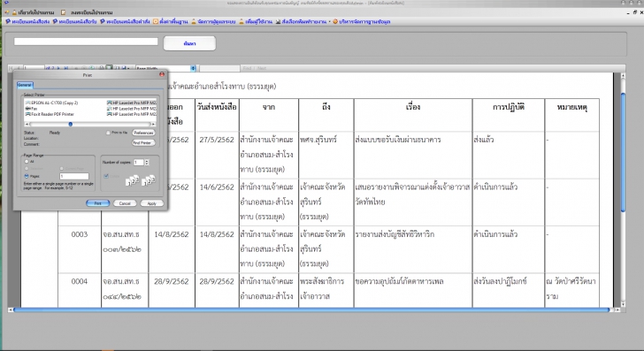Click the printer list scroll right arrow

pyautogui.click(x=154, y=124)
